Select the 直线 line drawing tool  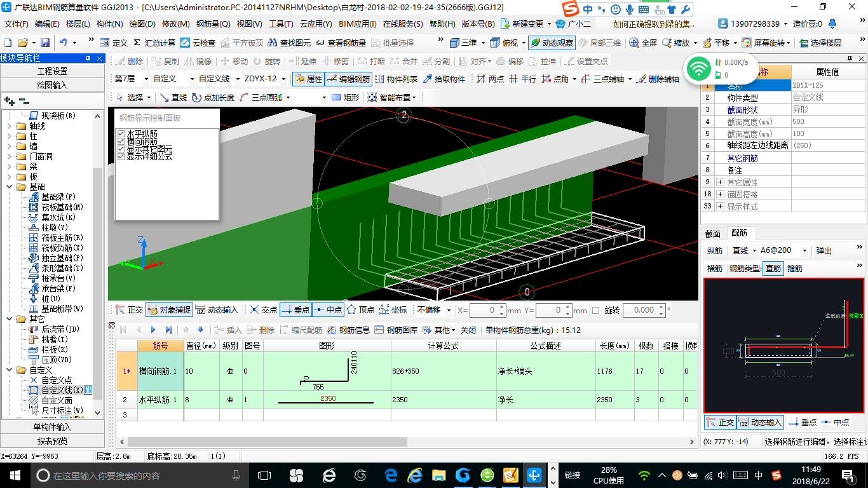173,97
